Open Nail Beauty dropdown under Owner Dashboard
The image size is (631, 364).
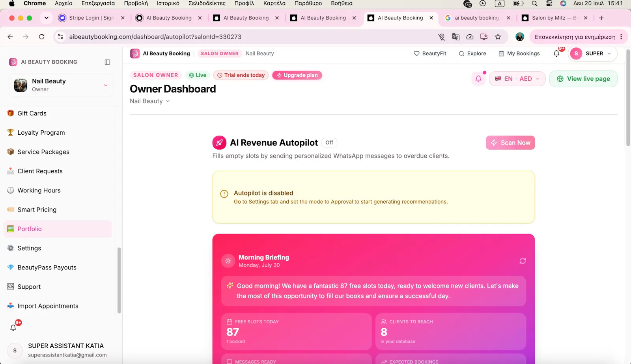point(150,101)
